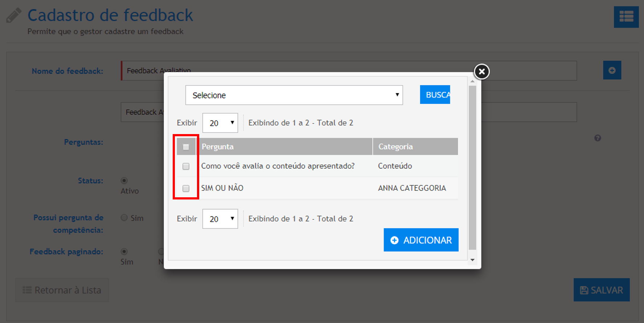Close the question selection modal dialog
This screenshot has width=644, height=323.
pyautogui.click(x=481, y=72)
